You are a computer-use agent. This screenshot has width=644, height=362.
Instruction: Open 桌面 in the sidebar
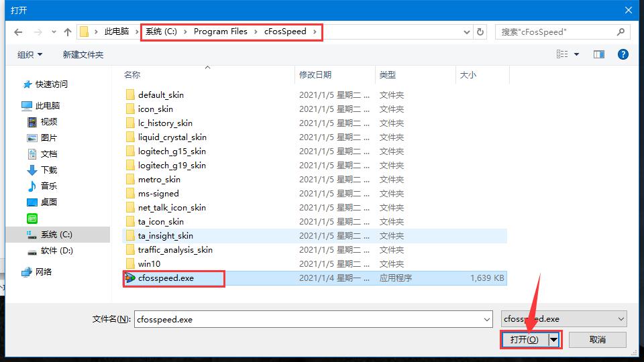(x=49, y=202)
